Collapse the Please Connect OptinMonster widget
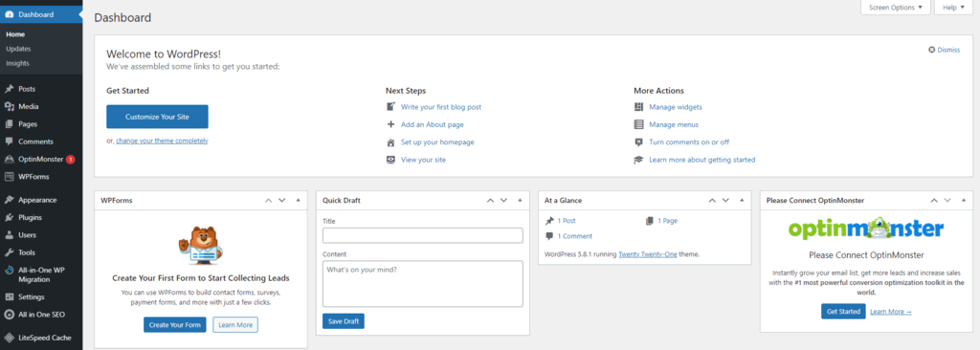980x350 pixels. click(963, 200)
